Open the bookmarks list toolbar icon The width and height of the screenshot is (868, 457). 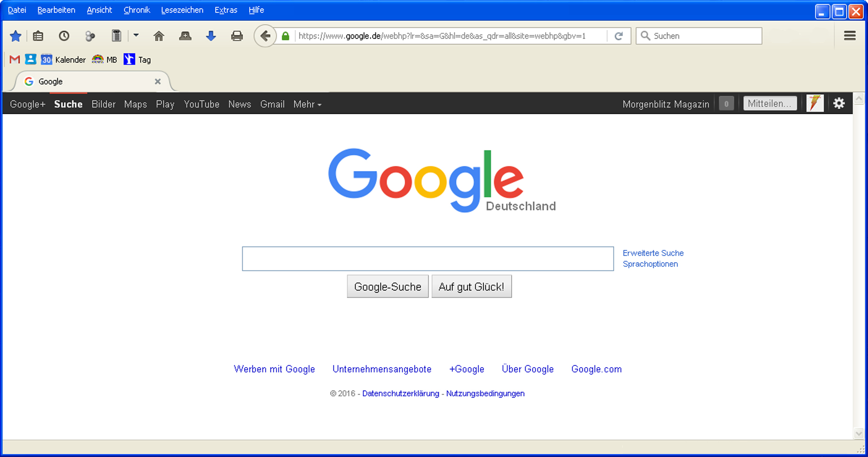(38, 36)
